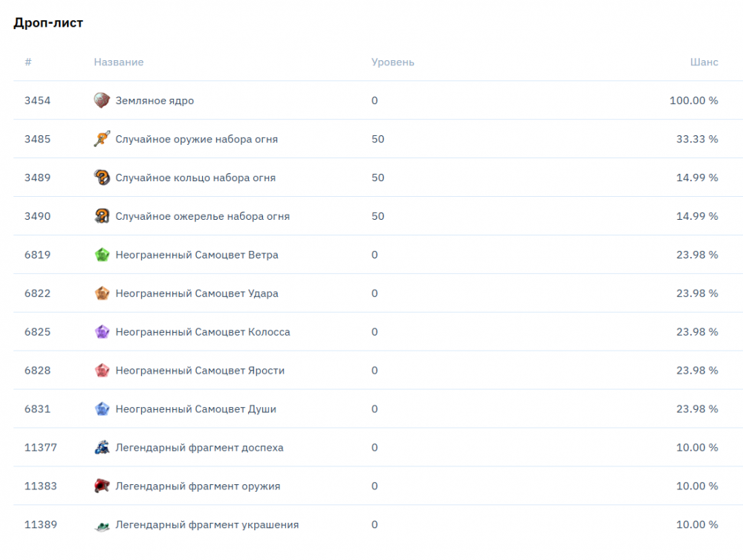743x560 pixels.
Task: Sort table by Уровень column header
Action: click(393, 62)
